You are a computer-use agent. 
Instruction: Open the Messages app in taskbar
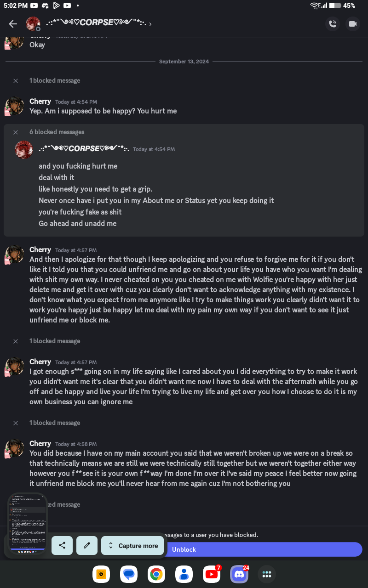pos(129,574)
